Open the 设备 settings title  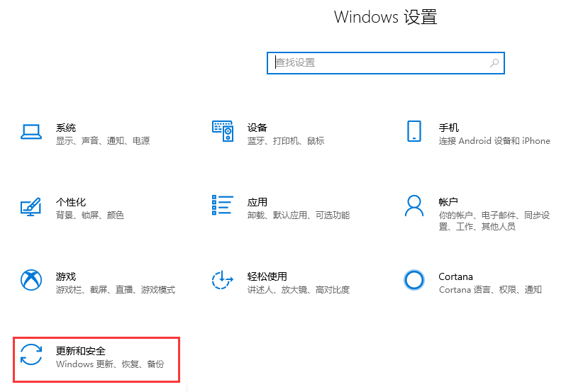point(257,128)
